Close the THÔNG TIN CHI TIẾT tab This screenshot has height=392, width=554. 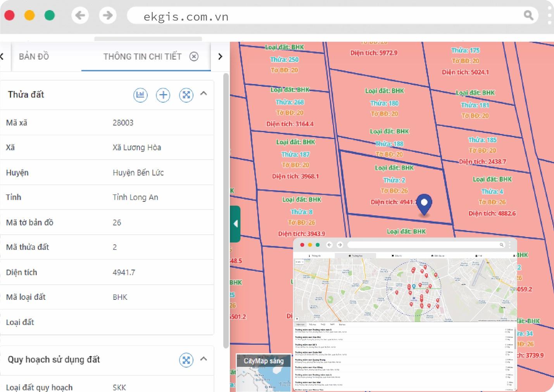[194, 57]
